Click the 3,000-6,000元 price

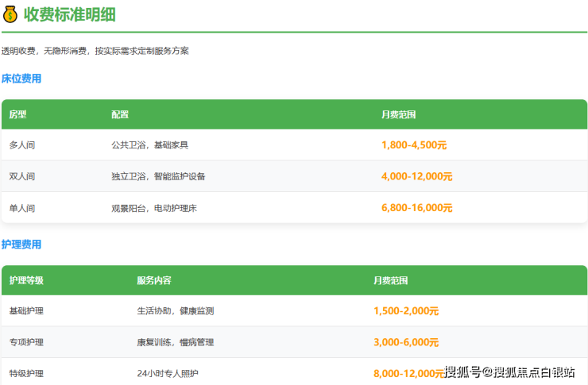(406, 342)
